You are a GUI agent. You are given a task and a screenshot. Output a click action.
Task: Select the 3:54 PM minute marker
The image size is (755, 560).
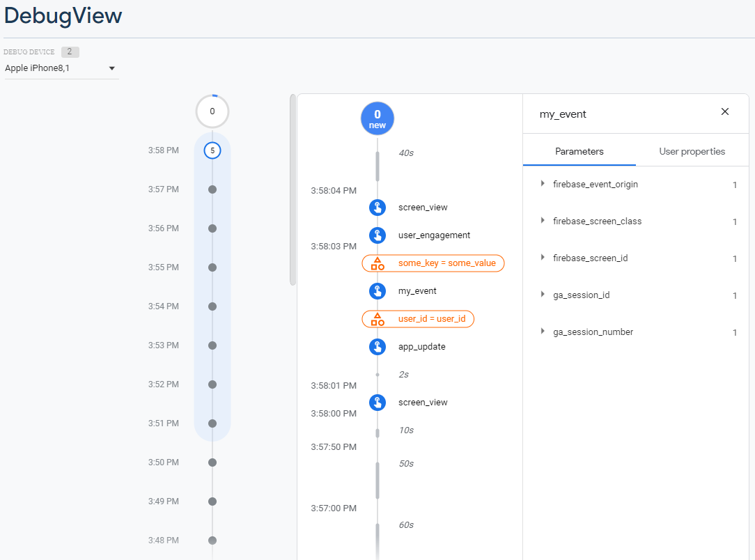pos(212,306)
